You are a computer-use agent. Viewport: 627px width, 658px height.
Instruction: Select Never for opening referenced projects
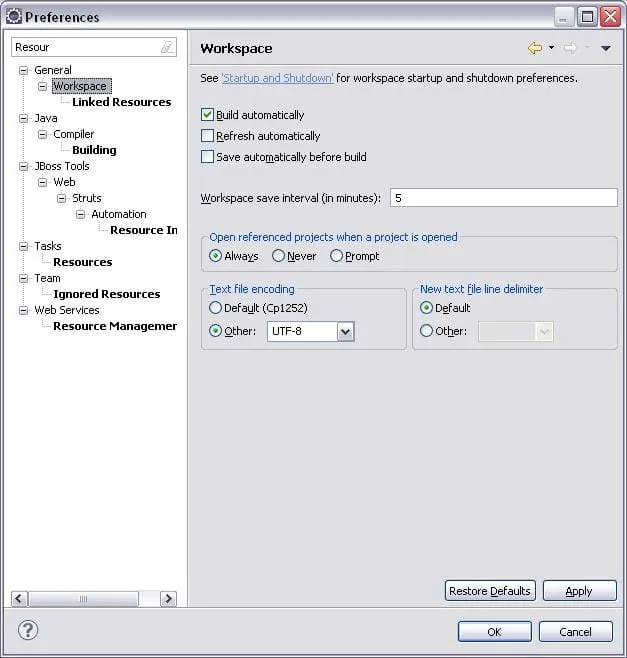[x=278, y=256]
